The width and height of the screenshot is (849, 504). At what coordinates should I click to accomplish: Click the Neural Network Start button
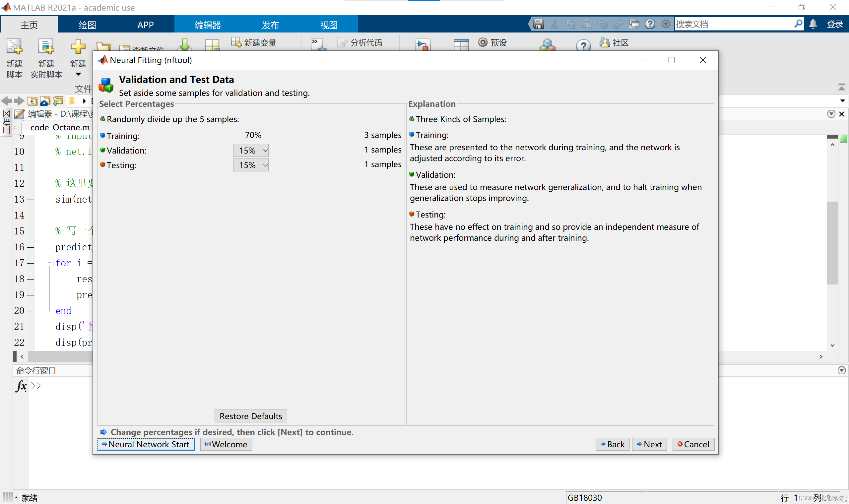146,444
